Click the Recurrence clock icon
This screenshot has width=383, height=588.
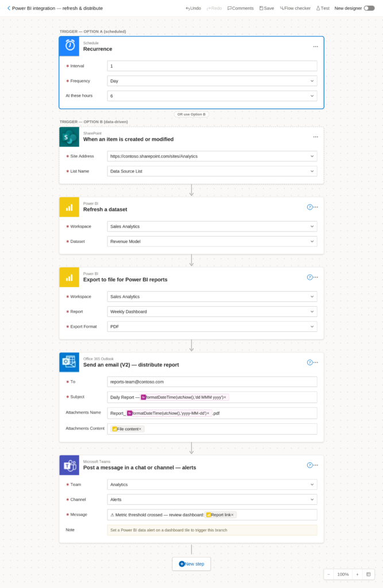(69, 46)
